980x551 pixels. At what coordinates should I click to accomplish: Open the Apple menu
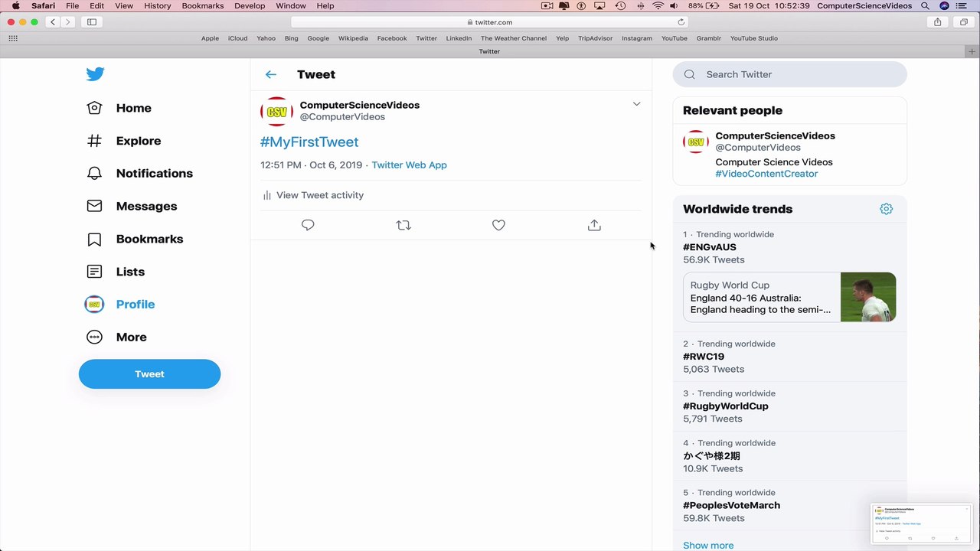coord(15,6)
